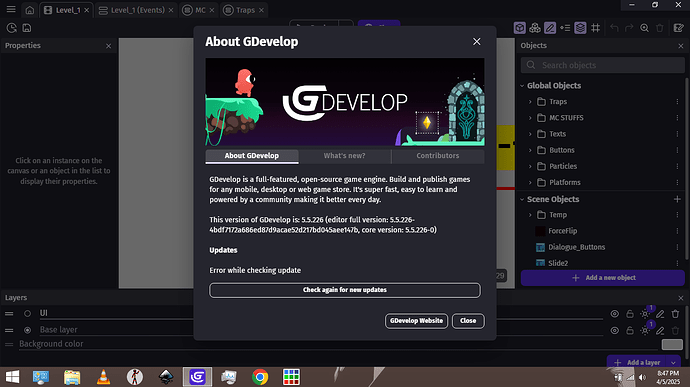This screenshot has height=387, width=690.
Task: Open the GDevelop Website button
Action: (x=416, y=321)
